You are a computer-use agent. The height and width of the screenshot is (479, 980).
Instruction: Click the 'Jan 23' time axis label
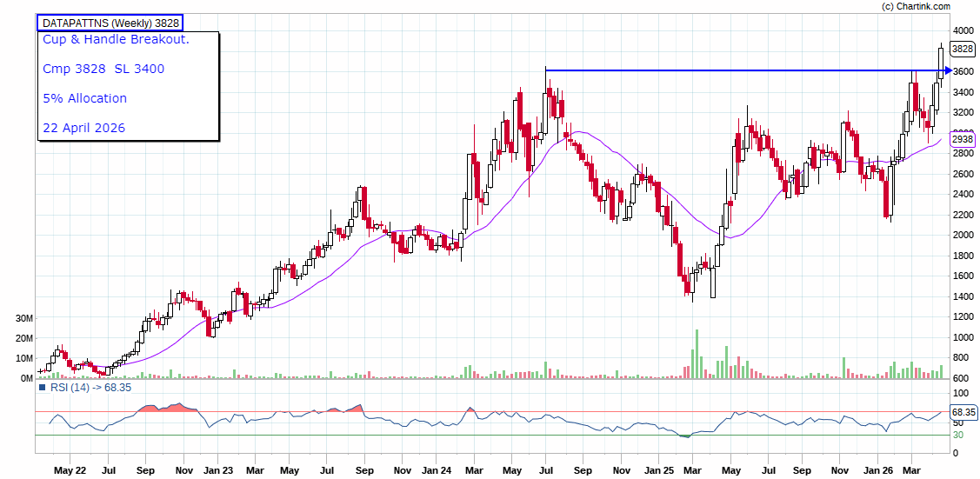point(218,469)
